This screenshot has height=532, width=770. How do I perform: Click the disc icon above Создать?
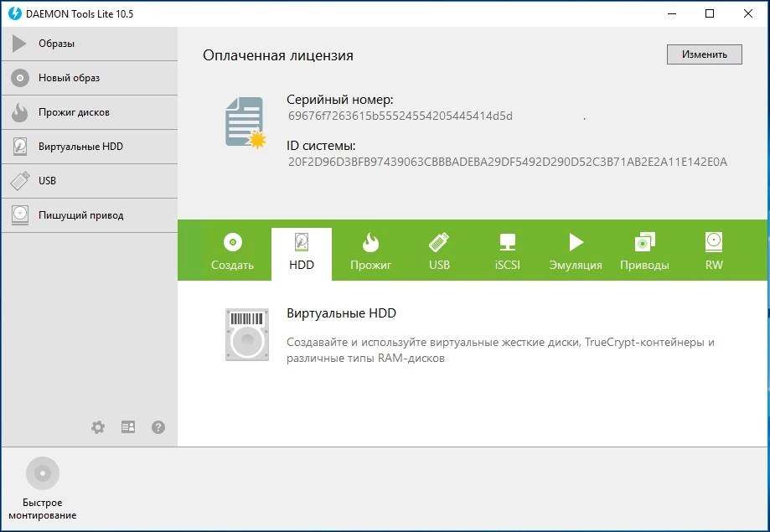click(x=233, y=242)
